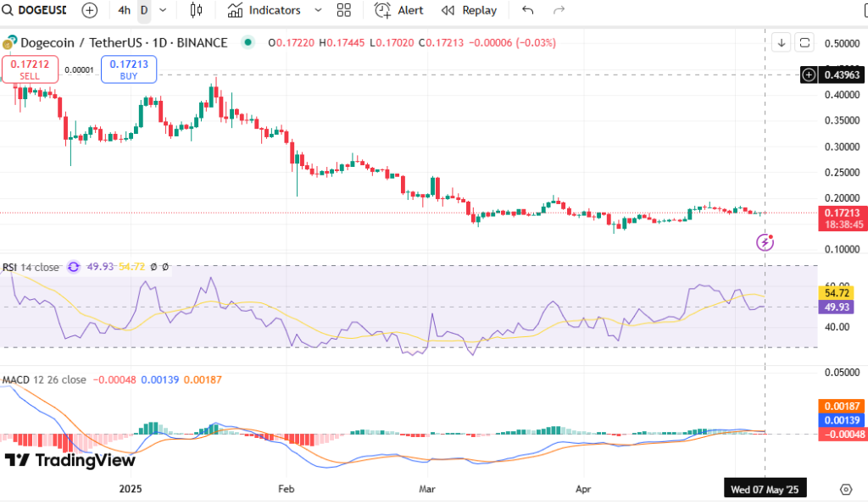
Task: Click the plus icon beside 0.43963
Action: point(809,75)
